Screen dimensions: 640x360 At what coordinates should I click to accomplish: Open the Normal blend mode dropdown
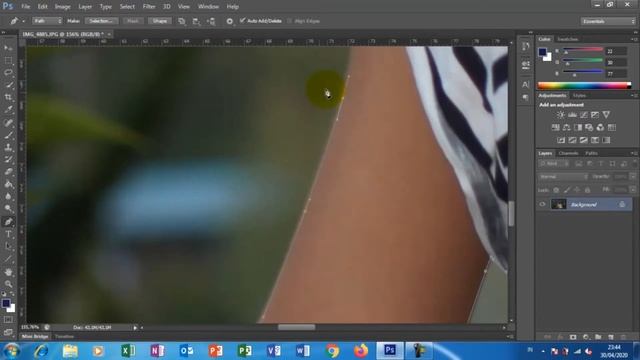point(562,177)
